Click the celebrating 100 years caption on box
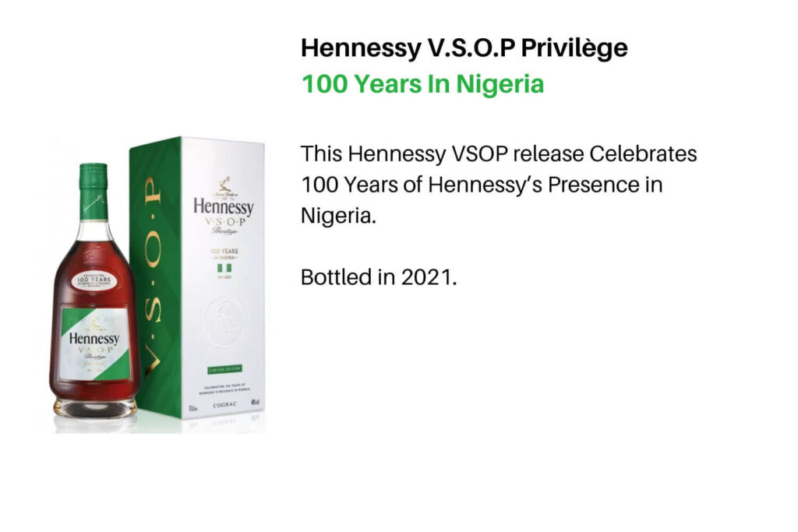Screen dimensions: 798x532 pos(224,388)
